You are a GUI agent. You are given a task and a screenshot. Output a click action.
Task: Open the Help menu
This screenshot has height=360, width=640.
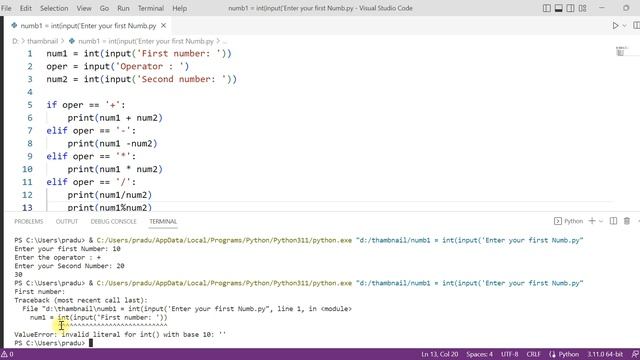click(x=180, y=8)
